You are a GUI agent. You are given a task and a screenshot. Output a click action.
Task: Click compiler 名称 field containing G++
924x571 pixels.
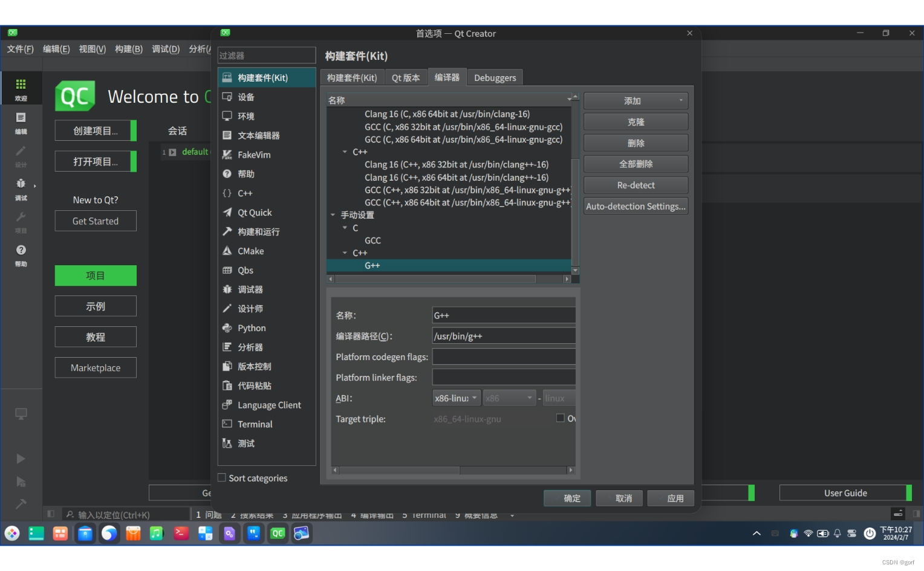click(x=504, y=315)
